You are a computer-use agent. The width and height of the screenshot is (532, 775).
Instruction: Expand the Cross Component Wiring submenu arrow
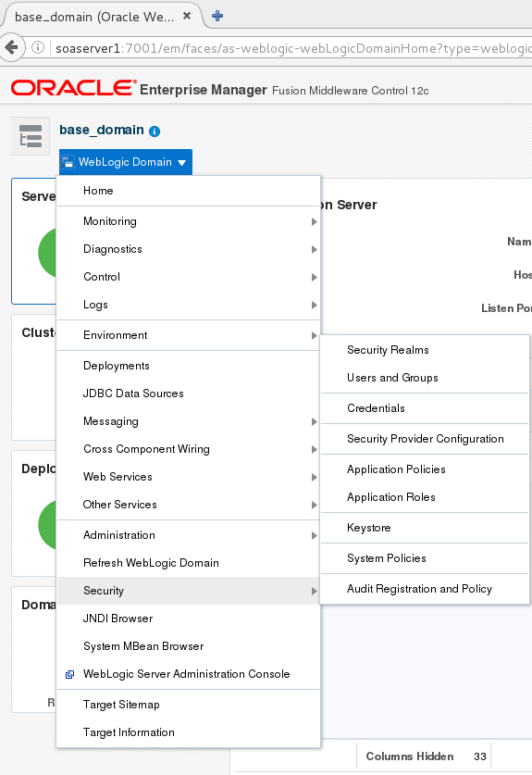(x=314, y=449)
